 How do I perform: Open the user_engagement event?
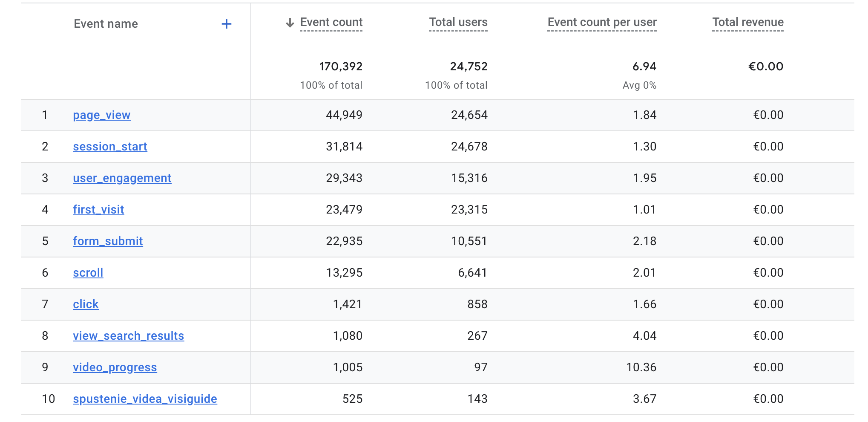pyautogui.click(x=122, y=178)
